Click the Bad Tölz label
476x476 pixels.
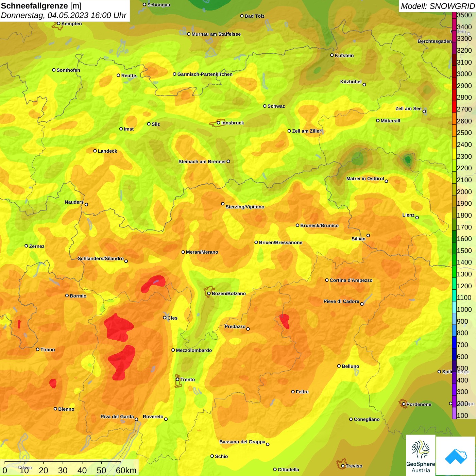point(254,16)
